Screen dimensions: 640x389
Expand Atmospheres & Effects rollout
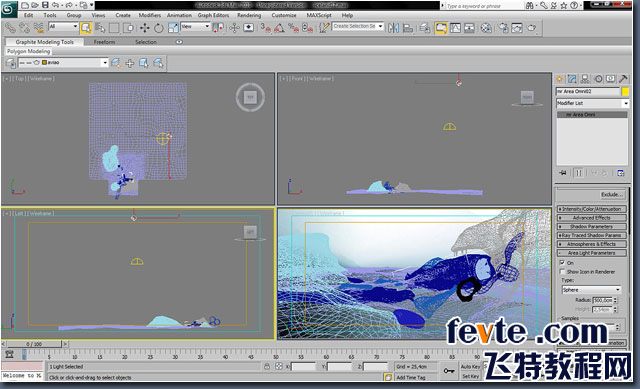(591, 244)
